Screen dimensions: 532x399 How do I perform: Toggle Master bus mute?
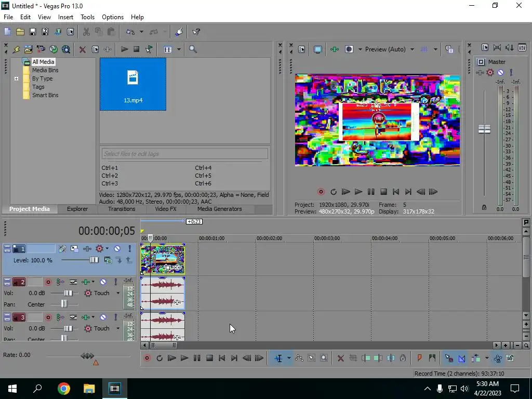point(500,72)
